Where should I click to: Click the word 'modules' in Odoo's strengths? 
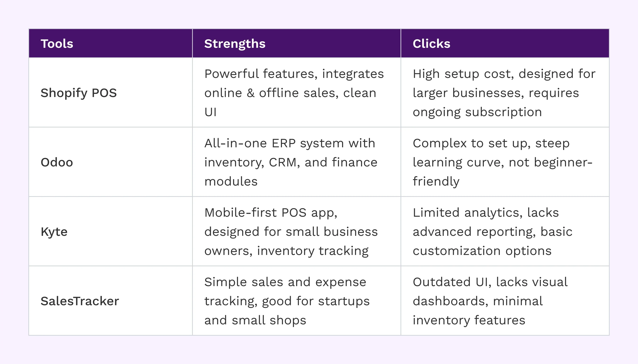click(231, 181)
